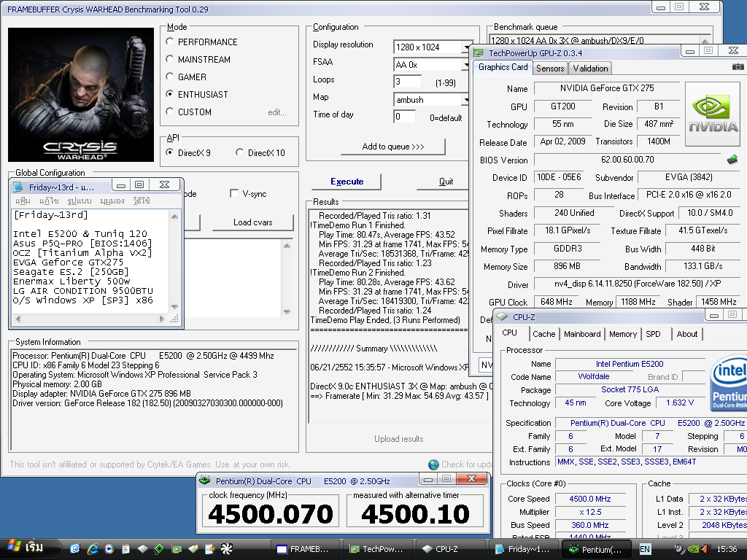Click the globe icon next to Check for updates
This screenshot has height=560, width=747.
[433, 464]
